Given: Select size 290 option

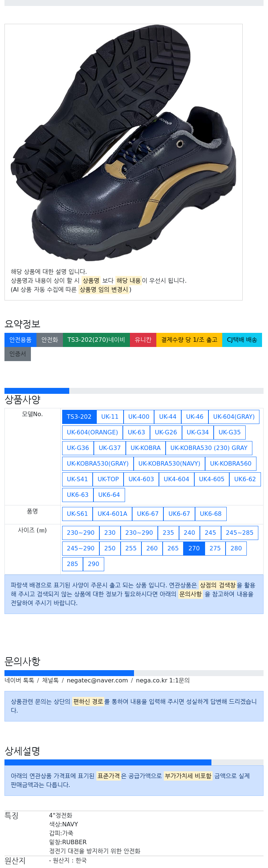Looking at the screenshot, I should tap(93, 564).
